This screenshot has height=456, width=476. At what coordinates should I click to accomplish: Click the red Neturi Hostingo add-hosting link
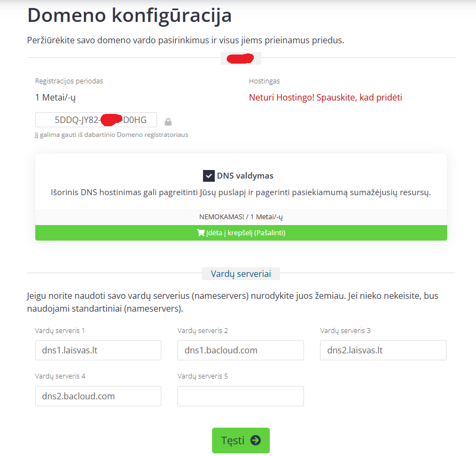pos(325,97)
